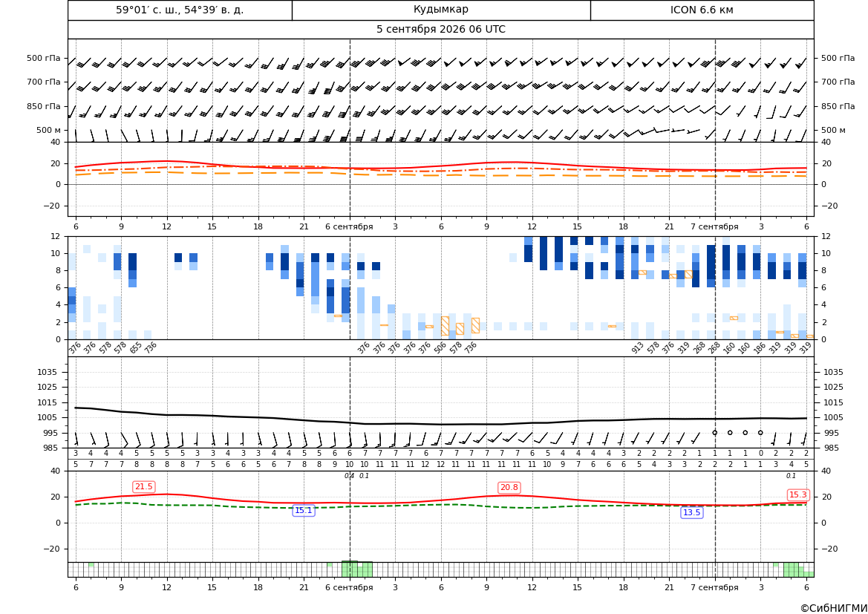868x614 pixels.
Task: Click the blue 15.1 min temperature label
Action: click(304, 511)
